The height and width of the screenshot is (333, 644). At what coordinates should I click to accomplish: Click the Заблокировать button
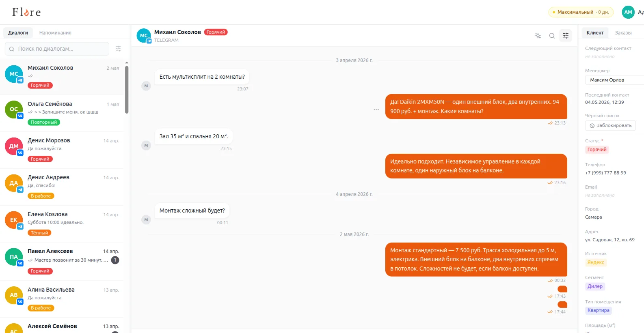point(610,126)
